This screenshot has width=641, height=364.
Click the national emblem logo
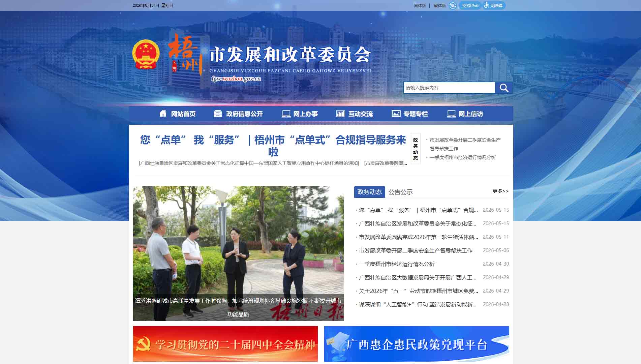click(x=146, y=55)
